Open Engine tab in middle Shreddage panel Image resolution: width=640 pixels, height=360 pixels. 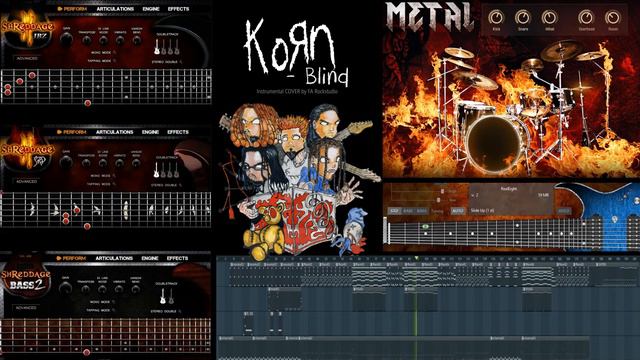[x=150, y=132]
